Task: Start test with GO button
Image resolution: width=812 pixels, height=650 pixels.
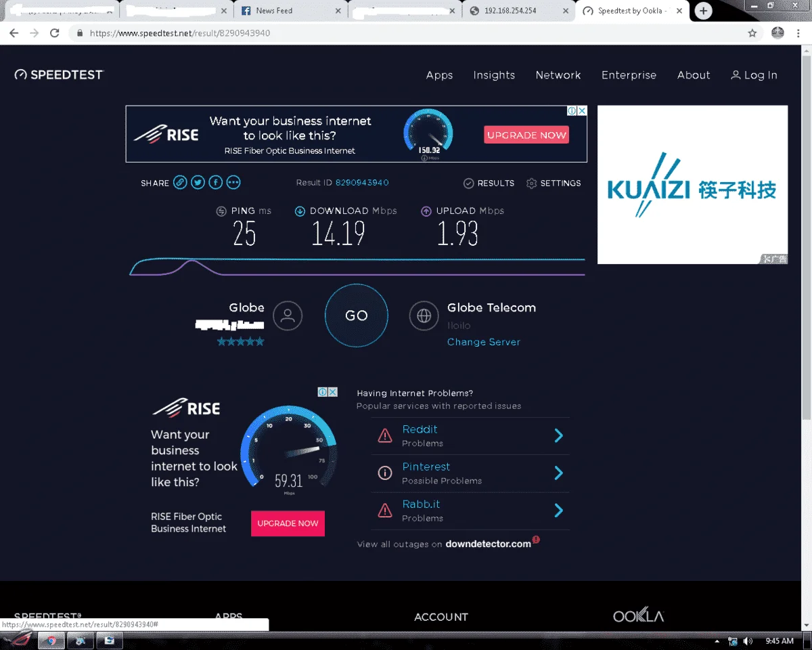Action: point(357,316)
